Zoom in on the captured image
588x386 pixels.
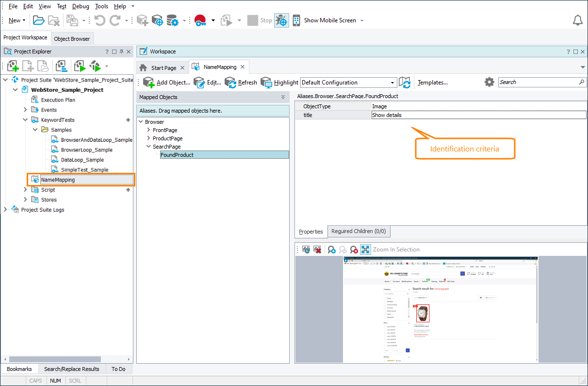coord(331,249)
